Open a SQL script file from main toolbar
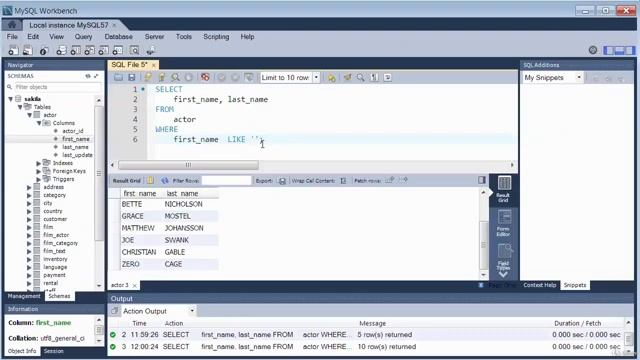 (x=28, y=51)
